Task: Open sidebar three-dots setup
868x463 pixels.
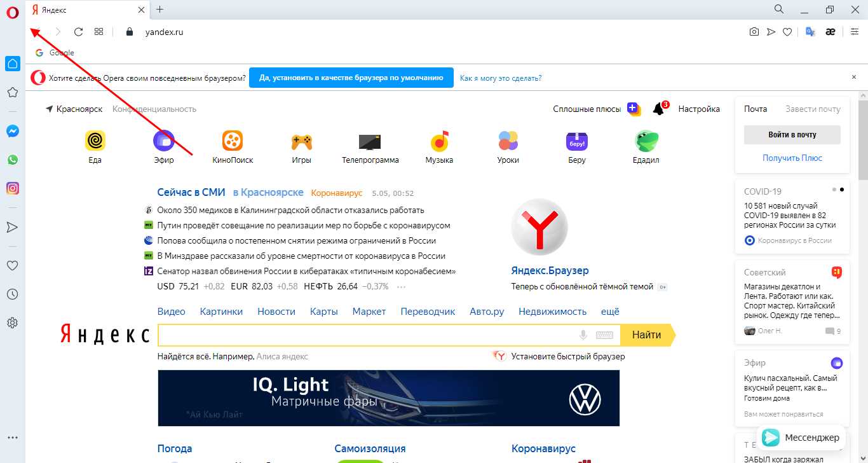Action: point(12,438)
